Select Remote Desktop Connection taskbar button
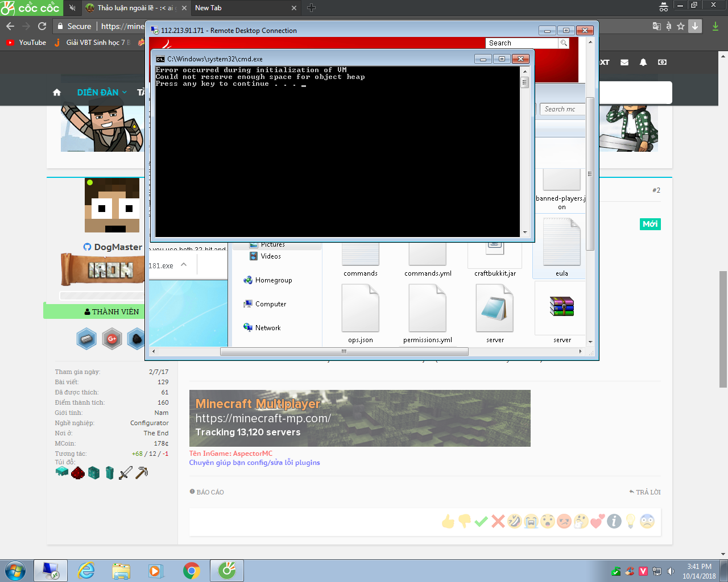 click(x=51, y=571)
